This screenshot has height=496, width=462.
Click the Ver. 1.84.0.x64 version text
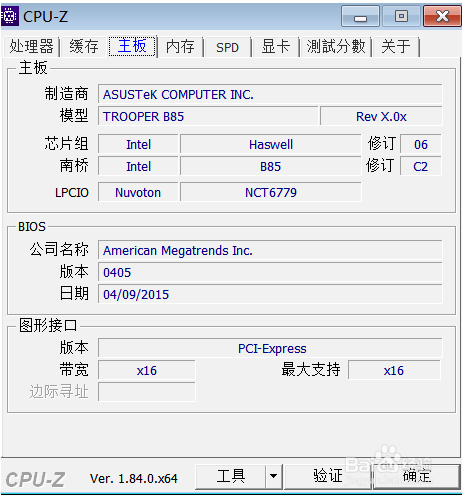pos(134,479)
